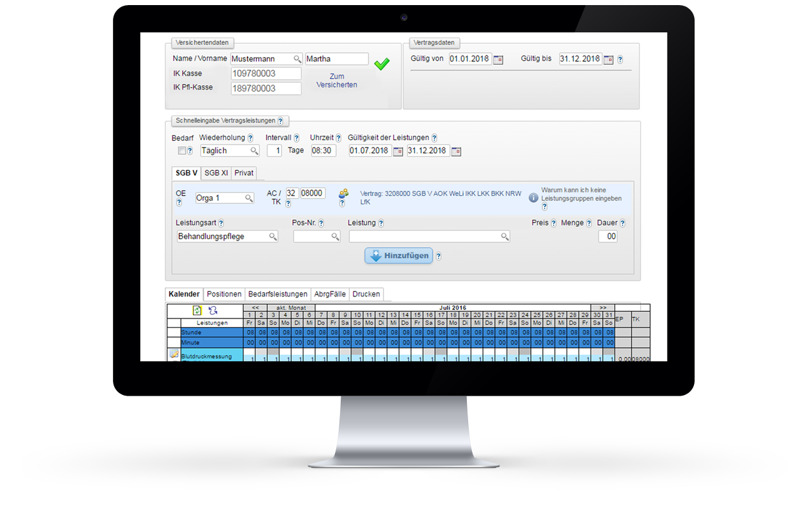Click into the Uhrzeit 08:30 field
Viewport: 812px width, 508px height.
323,151
